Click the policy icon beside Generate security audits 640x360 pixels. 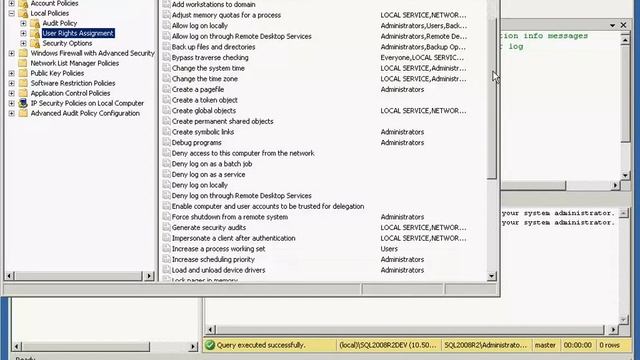166,227
